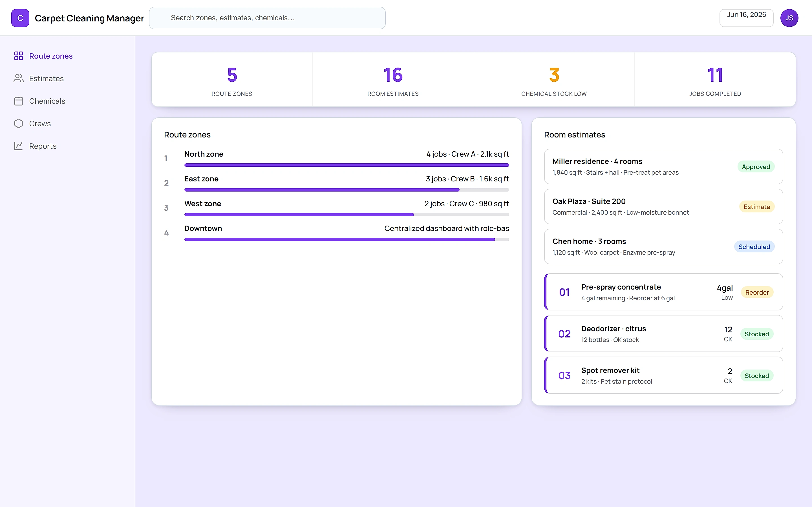Open the Deodorizer citrus chemical row
The height and width of the screenshot is (507, 812).
click(663, 334)
